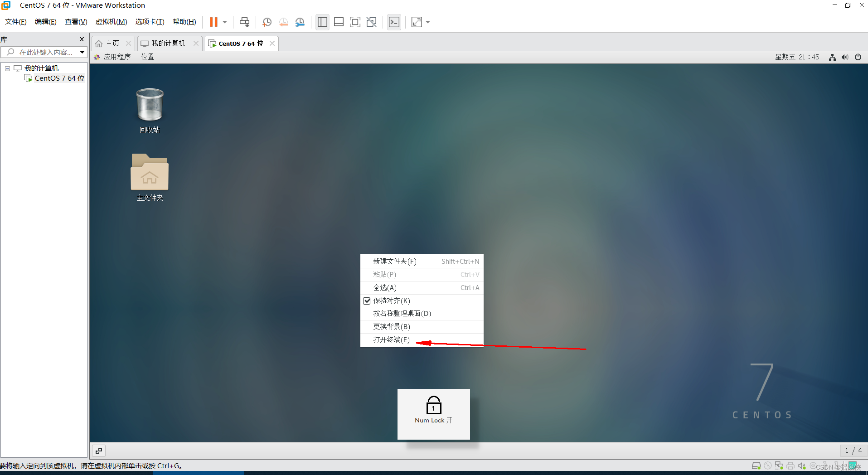Toggle the console view button

coord(394,22)
